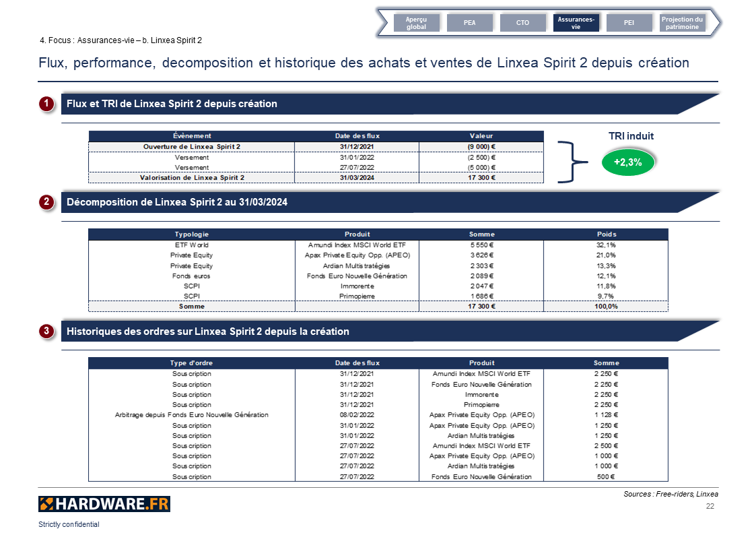The width and height of the screenshot is (756, 535).
Task: Click the green +2,3% TRI oval
Action: pyautogui.click(x=627, y=162)
